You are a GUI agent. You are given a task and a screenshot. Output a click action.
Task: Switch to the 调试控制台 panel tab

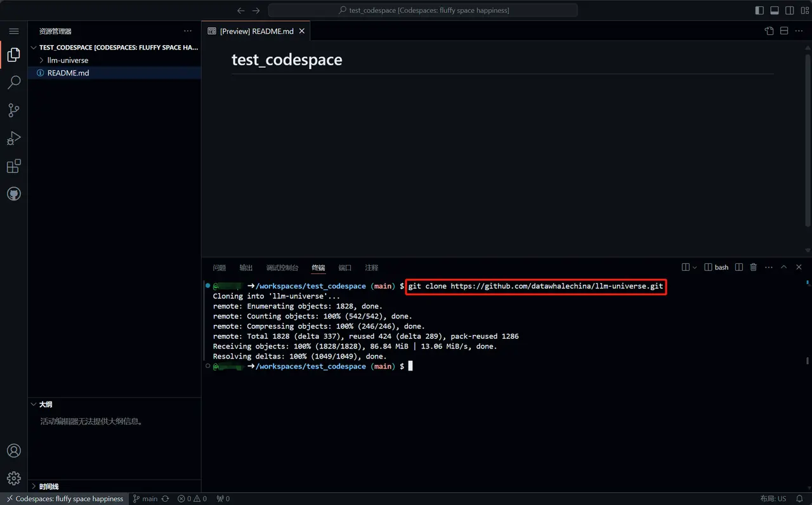282,268
